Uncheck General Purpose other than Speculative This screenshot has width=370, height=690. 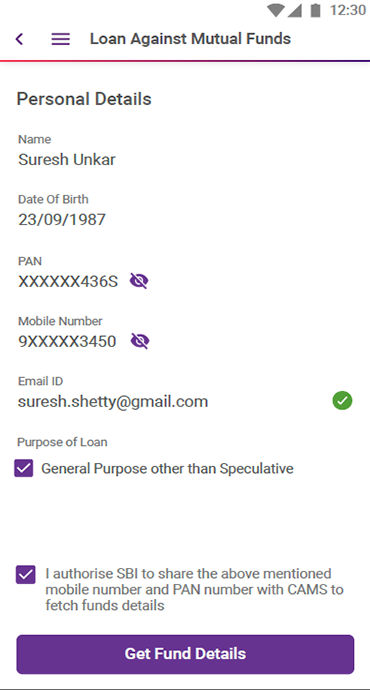(x=24, y=468)
